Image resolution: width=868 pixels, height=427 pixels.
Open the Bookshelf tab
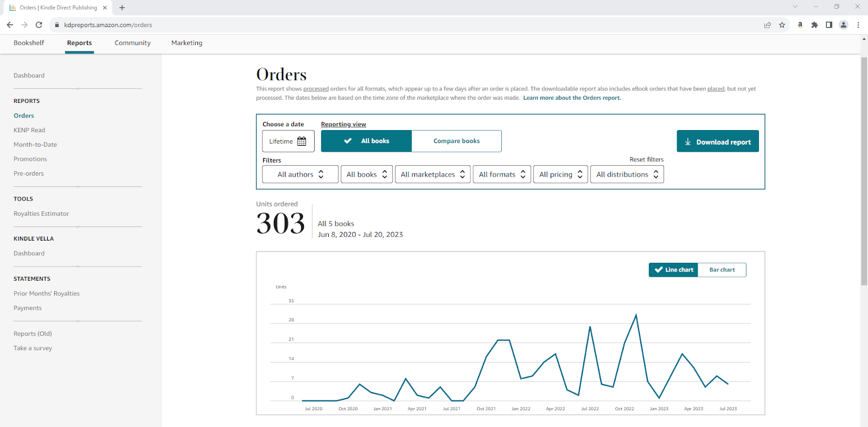click(x=29, y=43)
